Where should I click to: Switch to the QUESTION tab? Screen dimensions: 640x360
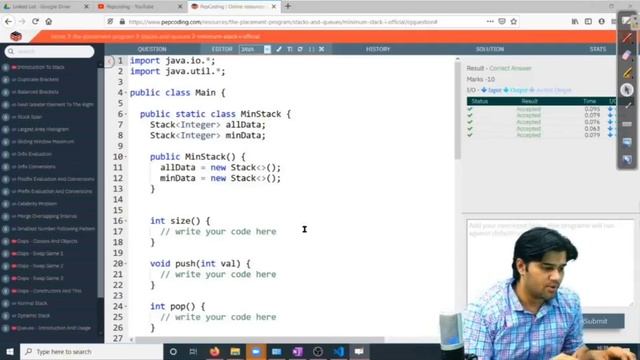pyautogui.click(x=152, y=49)
